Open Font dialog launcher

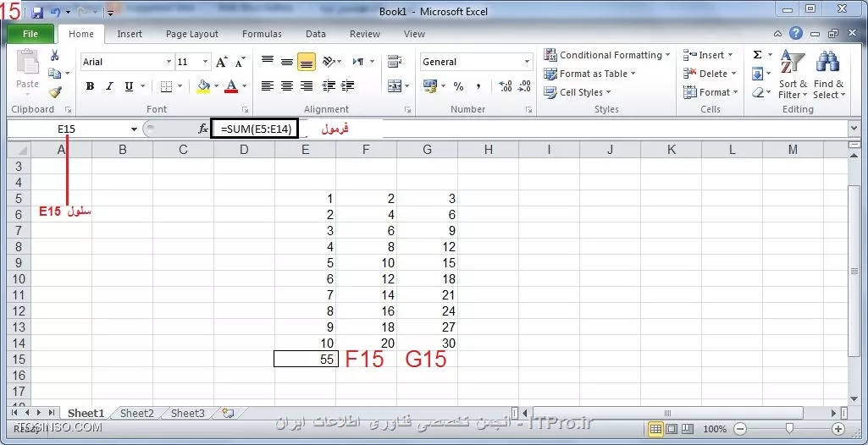tap(246, 109)
